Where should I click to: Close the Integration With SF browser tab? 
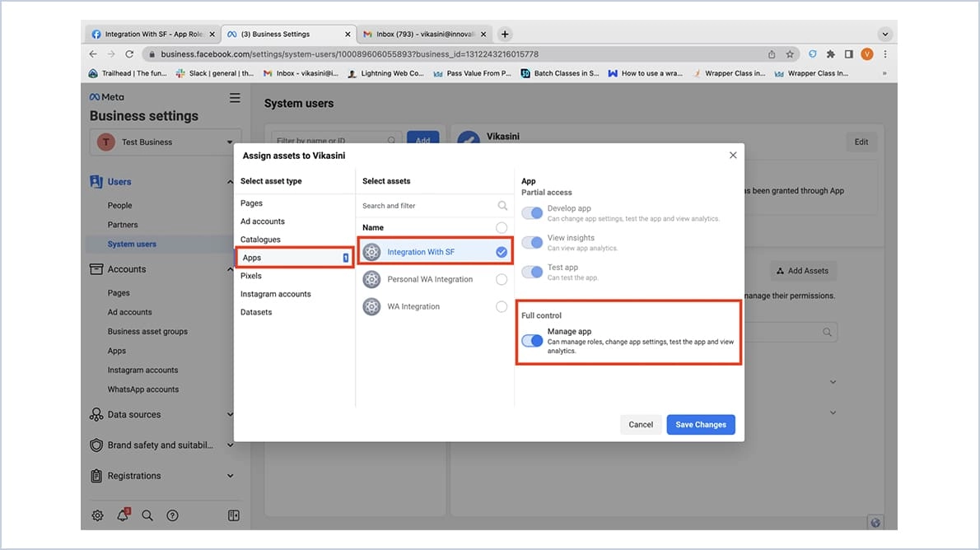point(212,35)
